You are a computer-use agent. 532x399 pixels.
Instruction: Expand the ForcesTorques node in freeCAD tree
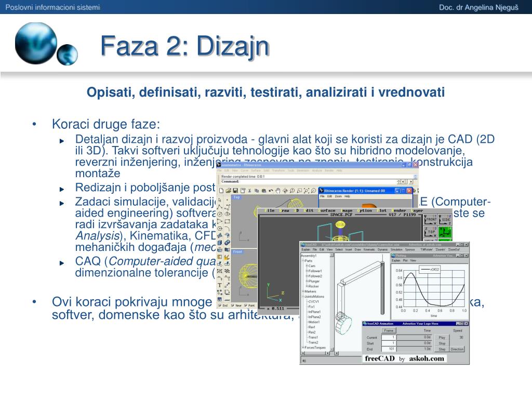click(303, 348)
